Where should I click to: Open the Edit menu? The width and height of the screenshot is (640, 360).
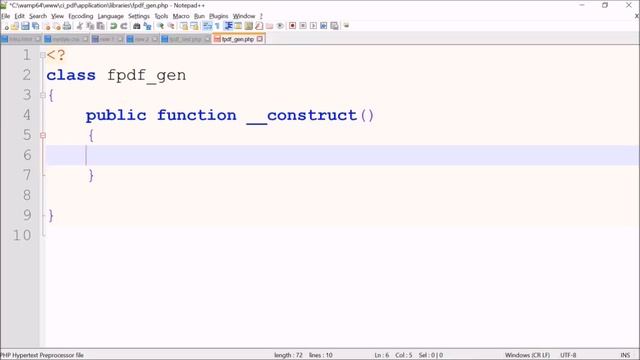(x=20, y=16)
